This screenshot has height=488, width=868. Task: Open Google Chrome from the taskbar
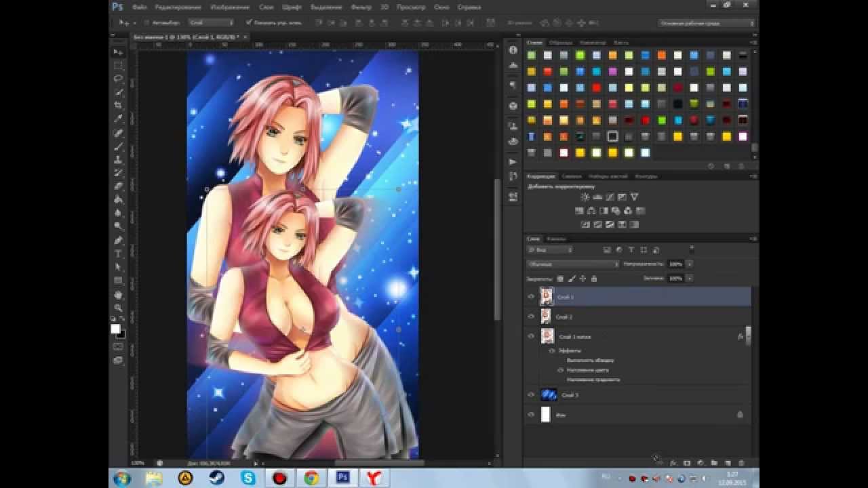[311, 478]
